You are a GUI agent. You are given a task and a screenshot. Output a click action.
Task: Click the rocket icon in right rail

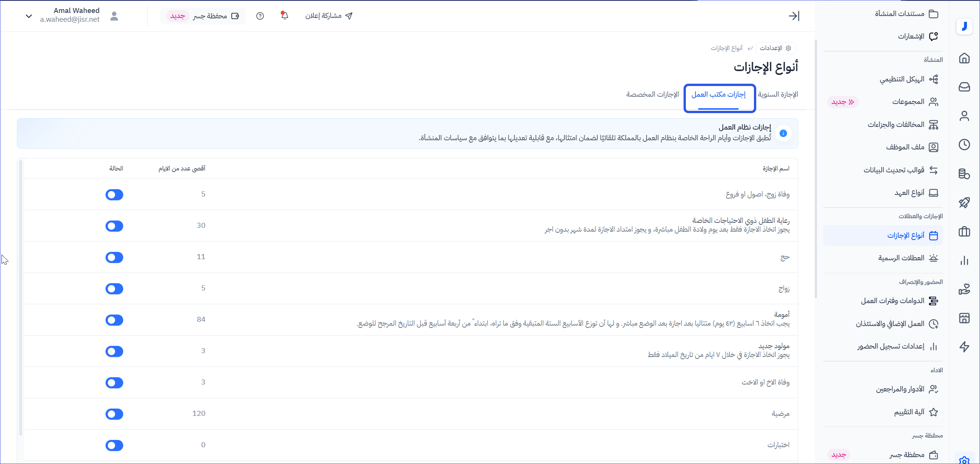click(964, 203)
